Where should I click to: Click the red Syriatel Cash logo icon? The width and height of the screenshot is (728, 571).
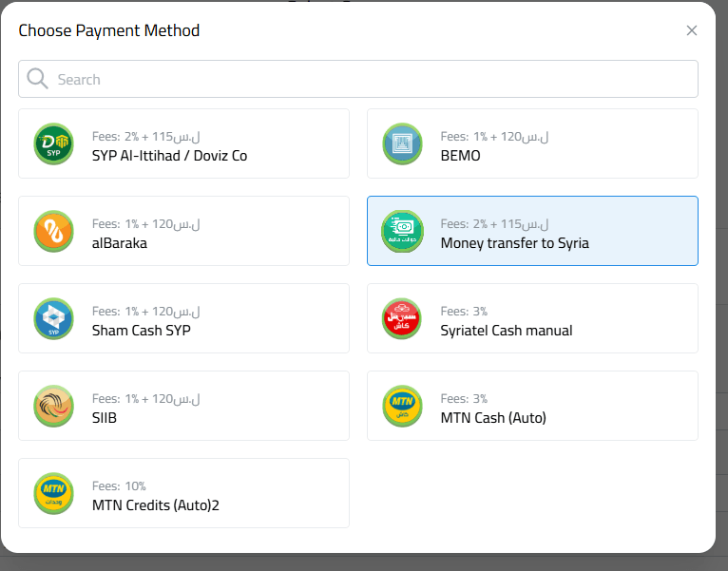click(x=403, y=318)
